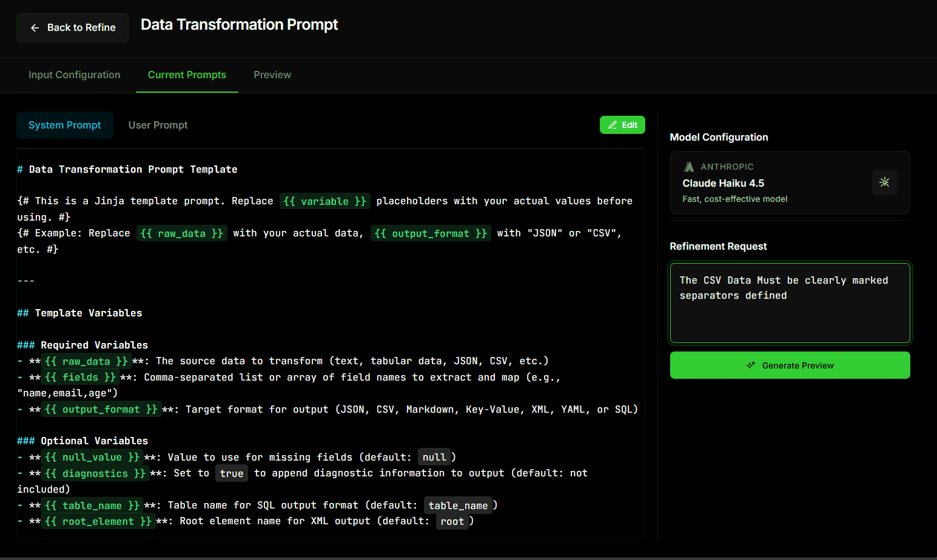Viewport: 937px width, 560px height.
Task: Click '{{ output_format }}' in Required Variables list
Action: point(101,410)
